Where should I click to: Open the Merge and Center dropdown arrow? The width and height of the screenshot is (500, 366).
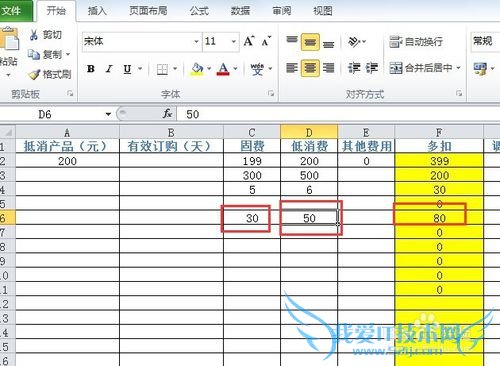coord(459,68)
